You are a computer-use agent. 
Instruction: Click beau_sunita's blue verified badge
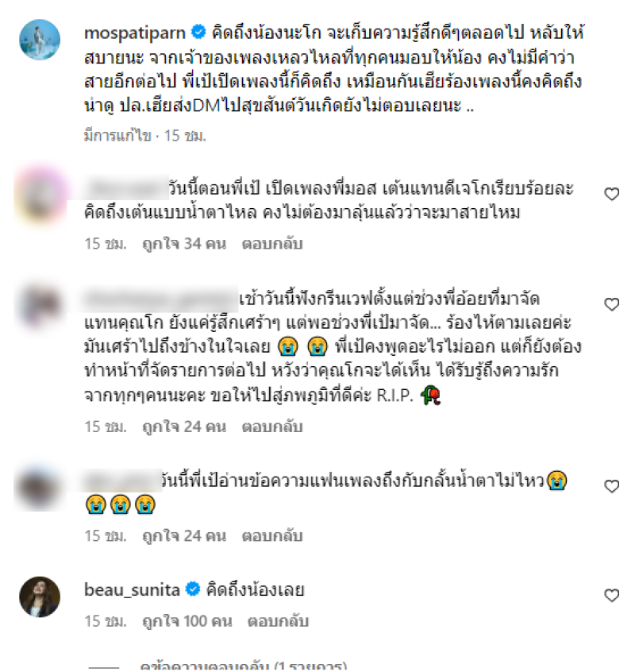pos(193,589)
